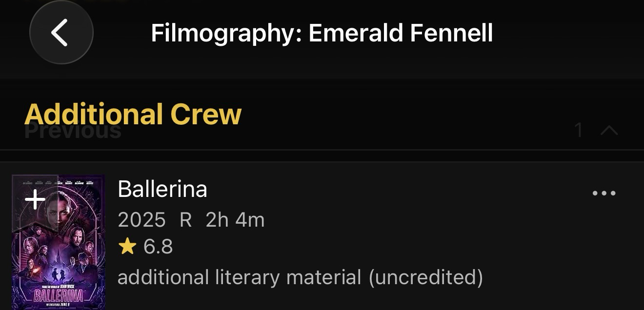Open the Ballerina movie title link
Image resolution: width=644 pixels, height=310 pixels.
[162, 189]
